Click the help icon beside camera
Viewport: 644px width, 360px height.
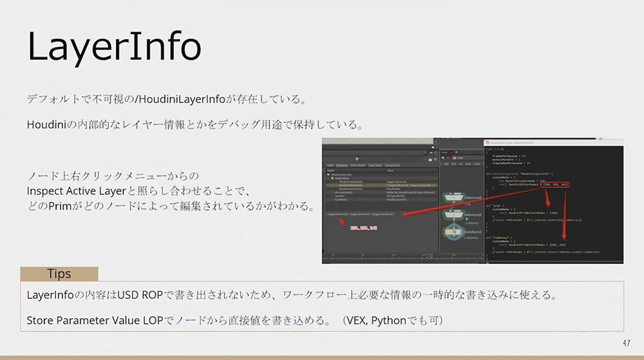click(436, 159)
